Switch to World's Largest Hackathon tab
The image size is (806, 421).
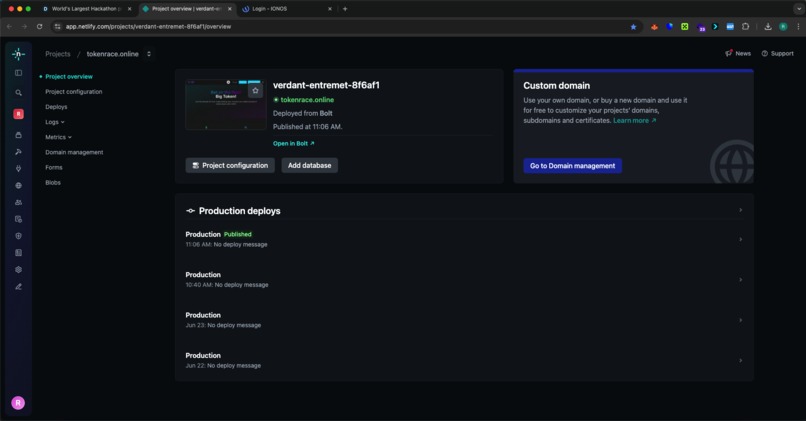tap(86, 9)
